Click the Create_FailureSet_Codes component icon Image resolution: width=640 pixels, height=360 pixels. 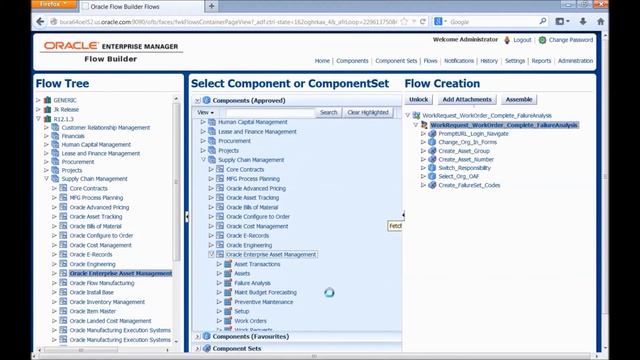click(x=432, y=185)
